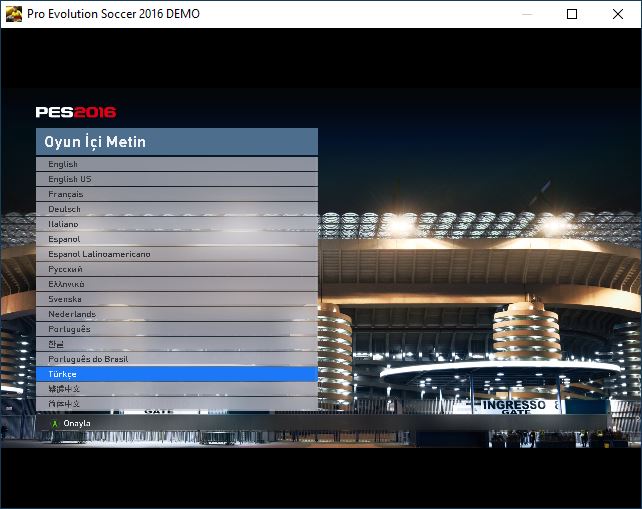Viewport: 642px width, 509px height.
Task: Select Nederlands language entry
Action: coord(177,314)
